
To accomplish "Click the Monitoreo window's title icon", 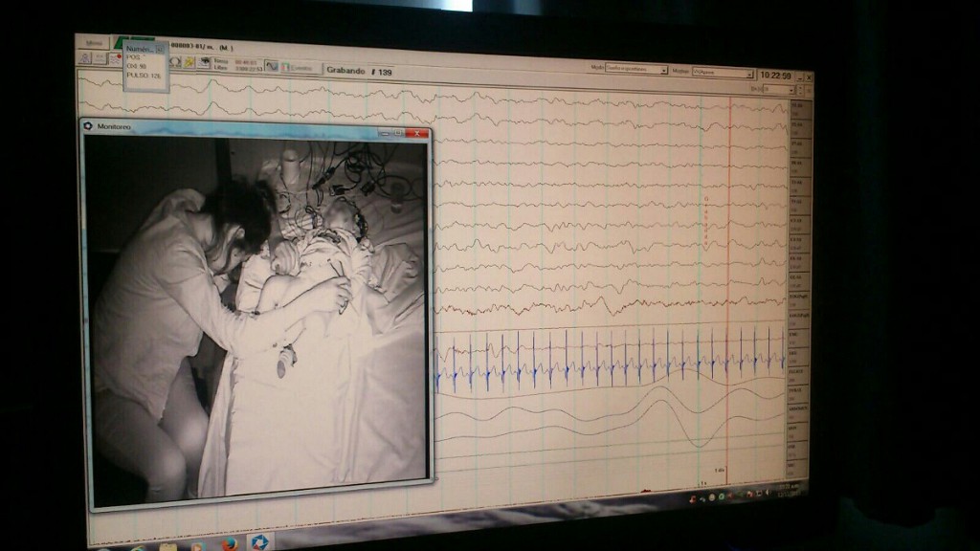I will pyautogui.click(x=88, y=125).
